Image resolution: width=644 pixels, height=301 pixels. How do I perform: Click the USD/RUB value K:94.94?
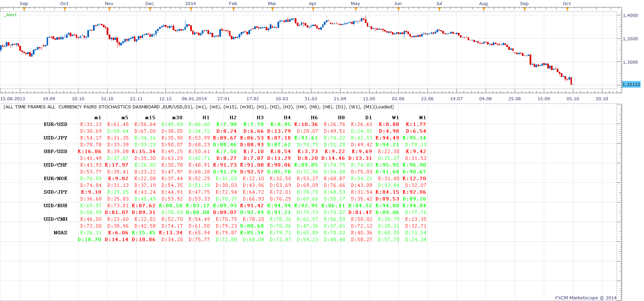tap(279, 206)
